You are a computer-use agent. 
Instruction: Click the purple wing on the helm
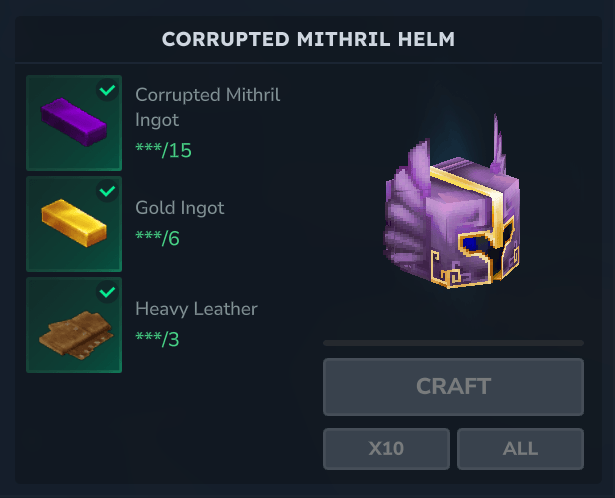406,212
